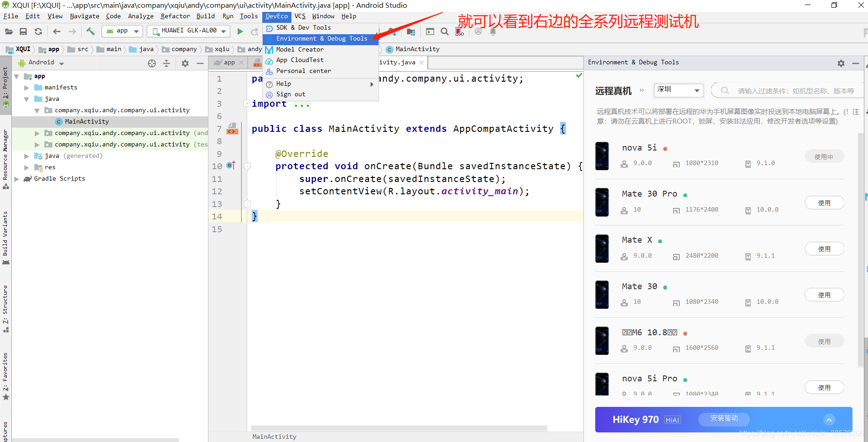This screenshot has height=442, width=868.
Task: Open the Resource Manager side tab
Action: pyautogui.click(x=5, y=159)
